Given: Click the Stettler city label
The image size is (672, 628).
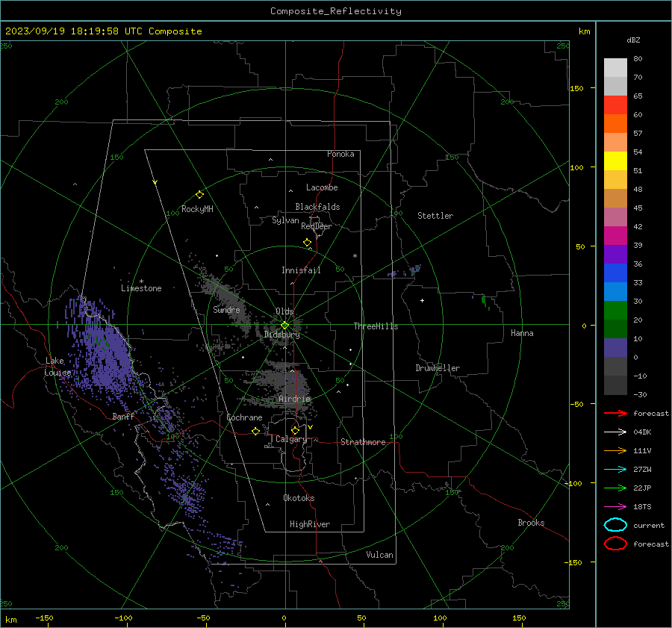Looking at the screenshot, I should click(435, 216).
